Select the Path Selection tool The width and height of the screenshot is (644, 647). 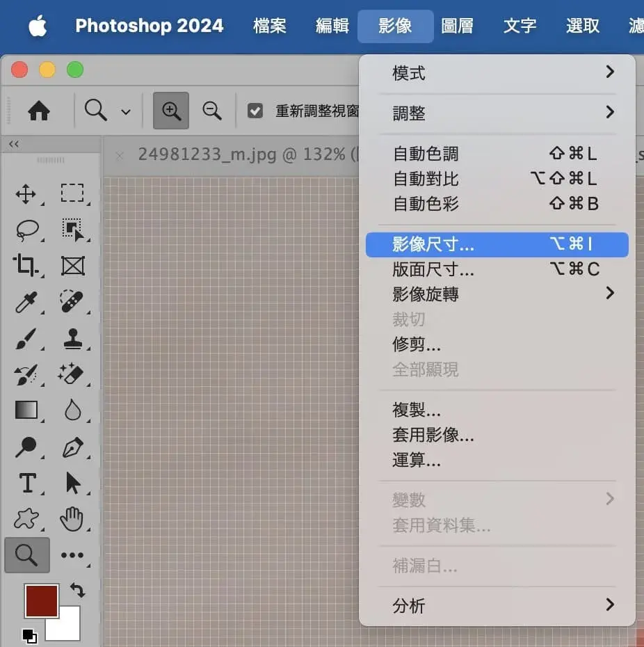(73, 483)
